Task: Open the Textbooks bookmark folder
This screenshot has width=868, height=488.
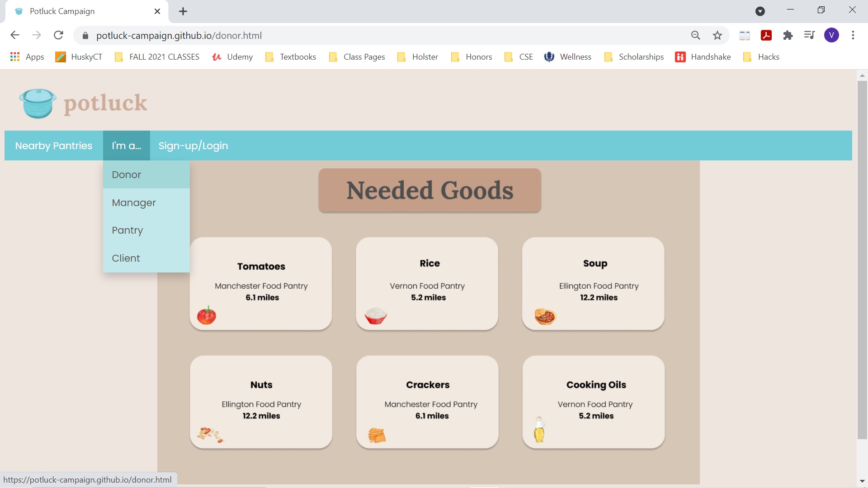Action: click(x=291, y=57)
